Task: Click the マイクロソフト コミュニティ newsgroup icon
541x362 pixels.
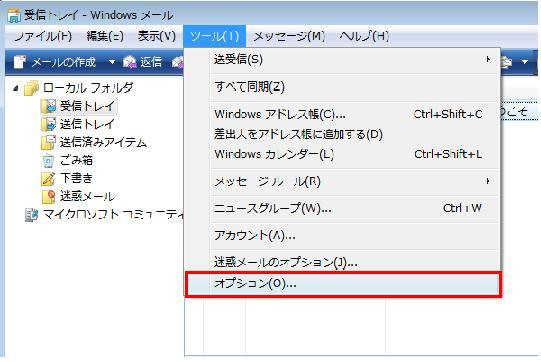Action: click(x=31, y=215)
